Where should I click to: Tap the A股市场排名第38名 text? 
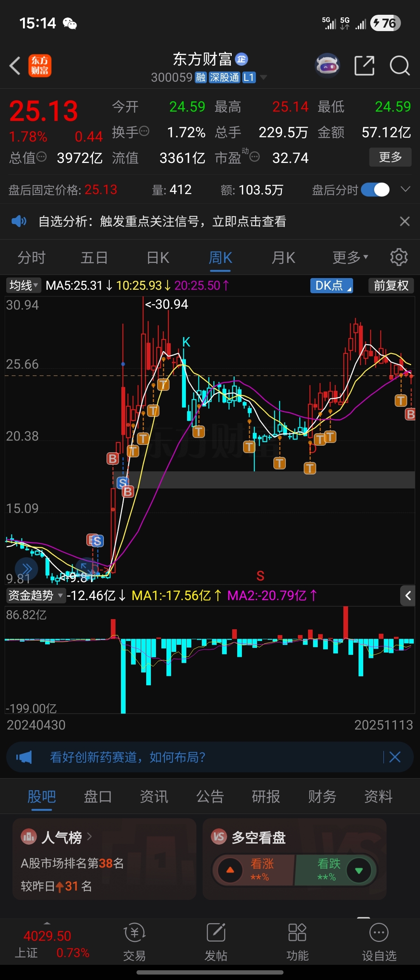point(72,863)
